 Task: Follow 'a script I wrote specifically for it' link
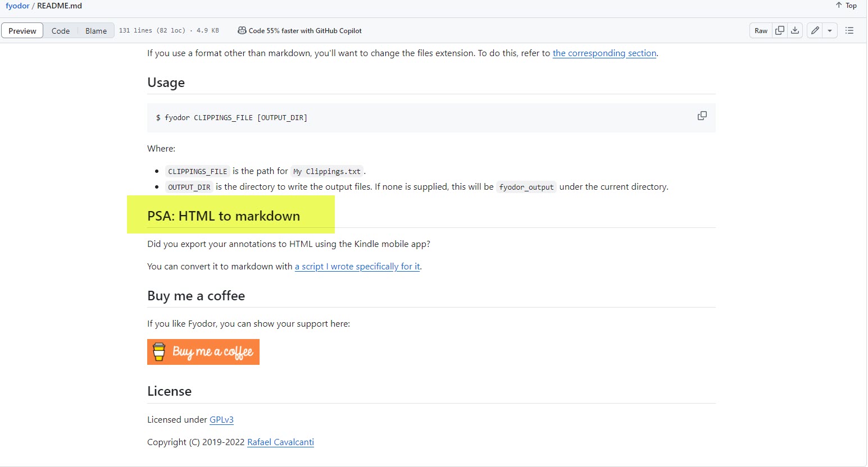pyautogui.click(x=357, y=267)
